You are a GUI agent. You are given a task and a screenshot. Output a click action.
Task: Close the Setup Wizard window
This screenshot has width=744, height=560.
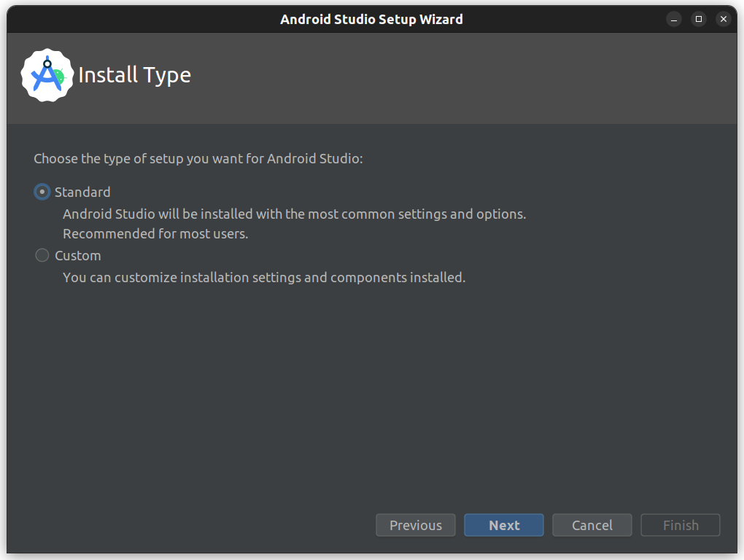724,19
